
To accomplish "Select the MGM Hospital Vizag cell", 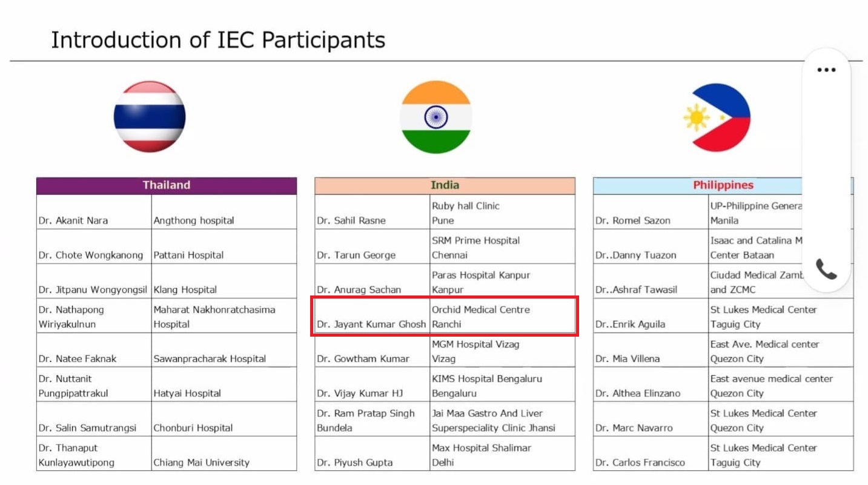I will pos(502,351).
